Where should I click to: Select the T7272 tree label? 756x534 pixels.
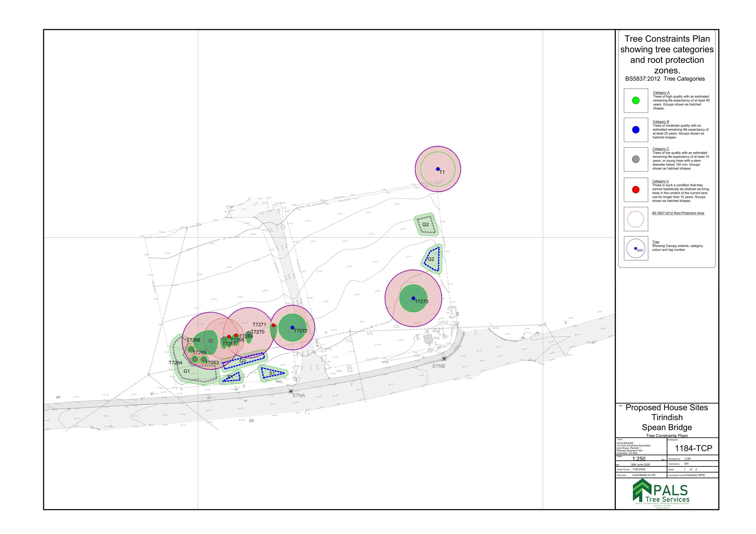[x=301, y=331]
